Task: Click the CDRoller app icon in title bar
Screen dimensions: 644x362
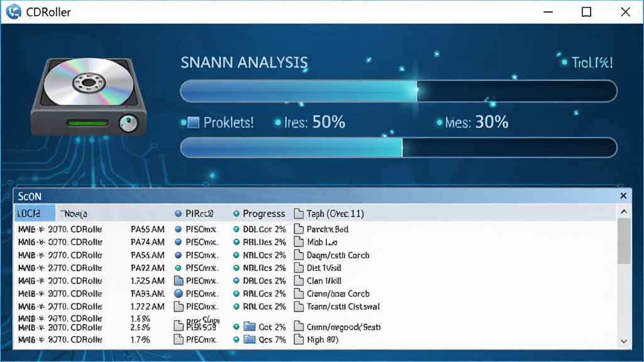Action: (x=14, y=12)
